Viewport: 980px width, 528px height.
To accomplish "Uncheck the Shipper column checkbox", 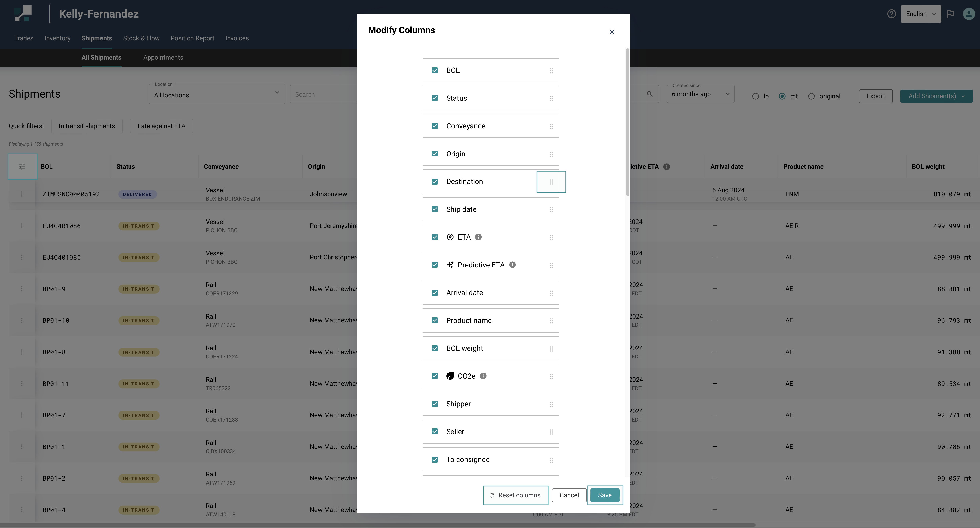I will point(435,404).
